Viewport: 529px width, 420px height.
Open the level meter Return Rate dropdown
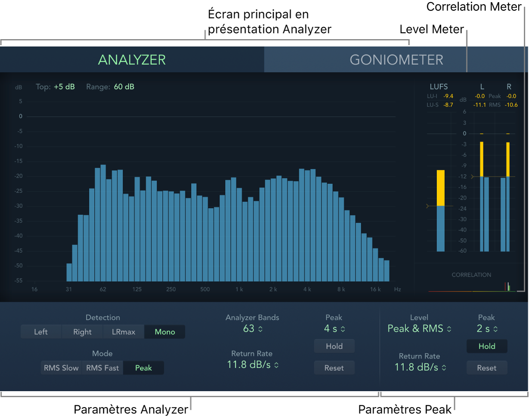(419, 367)
